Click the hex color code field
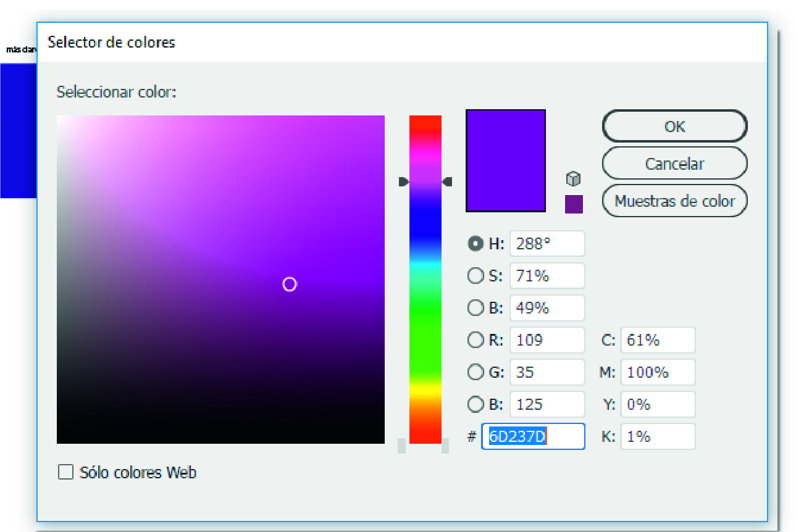 [532, 436]
